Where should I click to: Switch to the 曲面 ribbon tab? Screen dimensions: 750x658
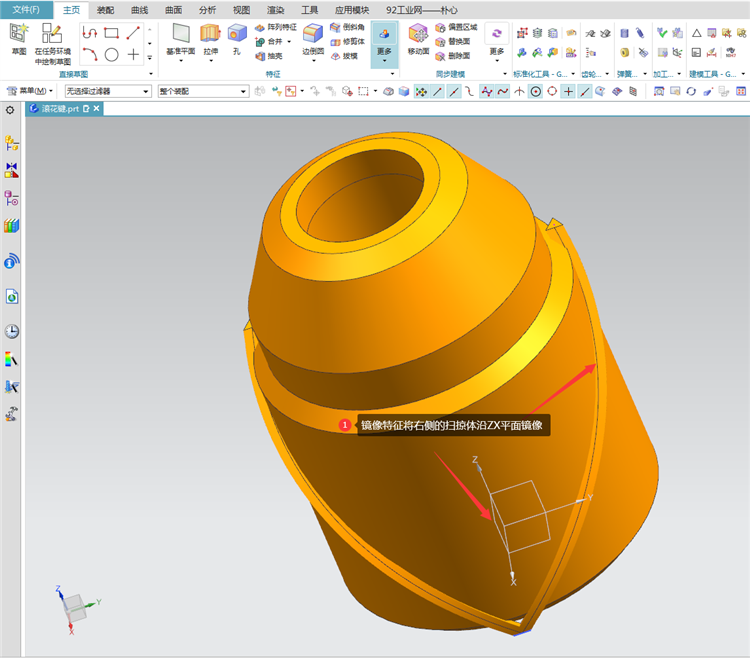pos(174,10)
